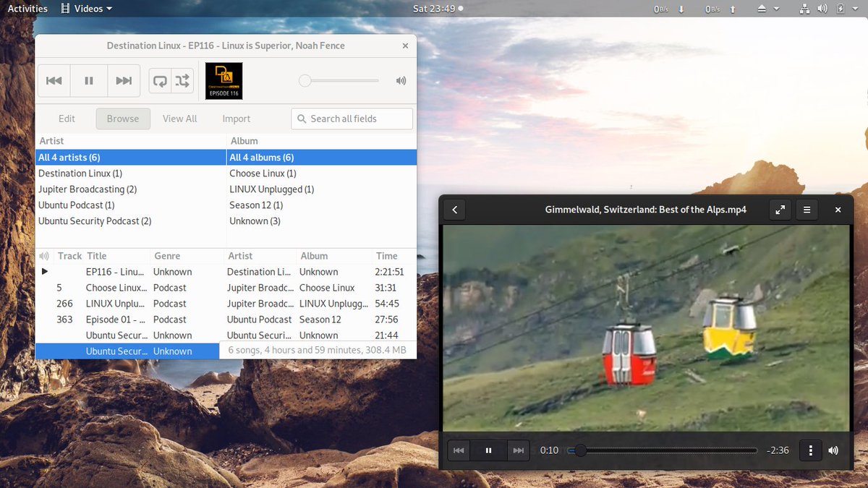Image resolution: width=868 pixels, height=488 pixels.
Task: Skip to next track in music player
Action: click(x=124, y=81)
